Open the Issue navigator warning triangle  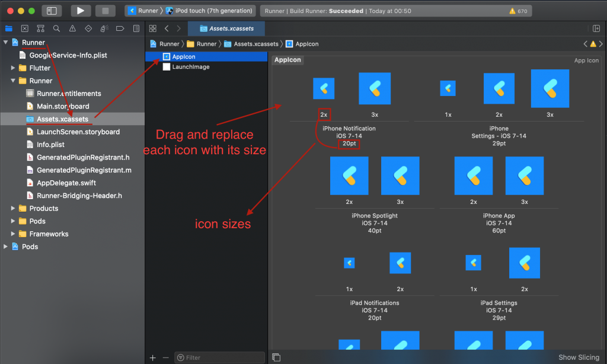pyautogui.click(x=72, y=28)
